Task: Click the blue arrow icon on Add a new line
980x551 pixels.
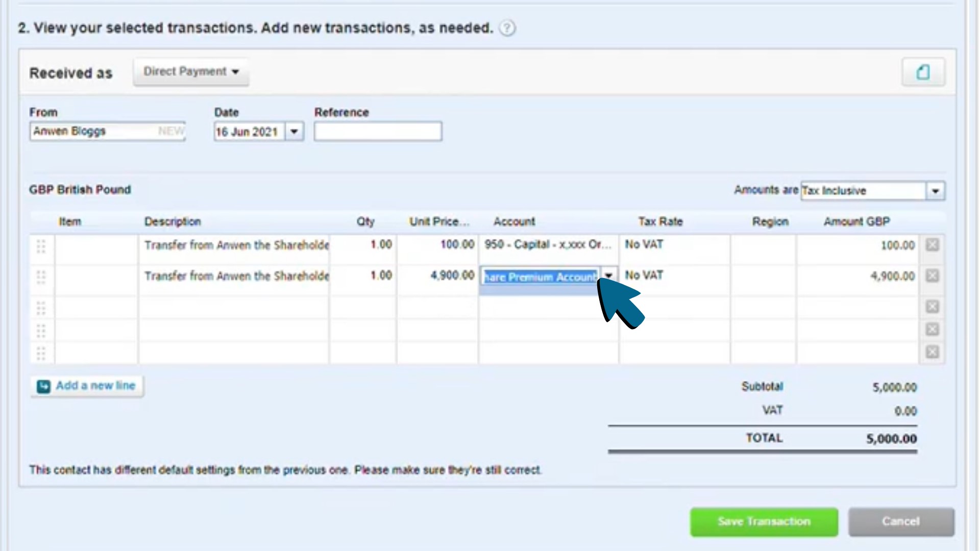Action: click(x=44, y=386)
